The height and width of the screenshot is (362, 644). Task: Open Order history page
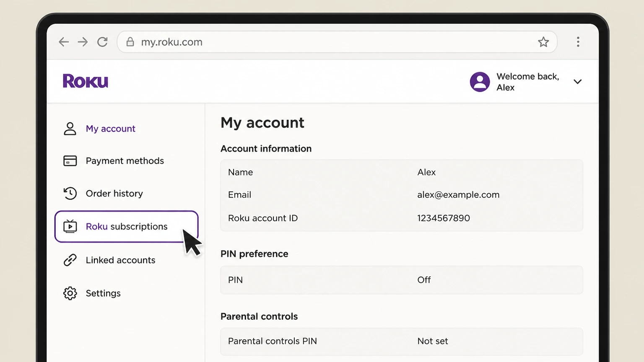point(114,193)
